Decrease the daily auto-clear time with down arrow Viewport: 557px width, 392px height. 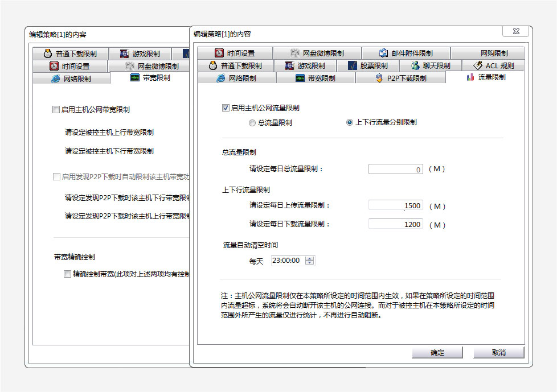click(309, 263)
